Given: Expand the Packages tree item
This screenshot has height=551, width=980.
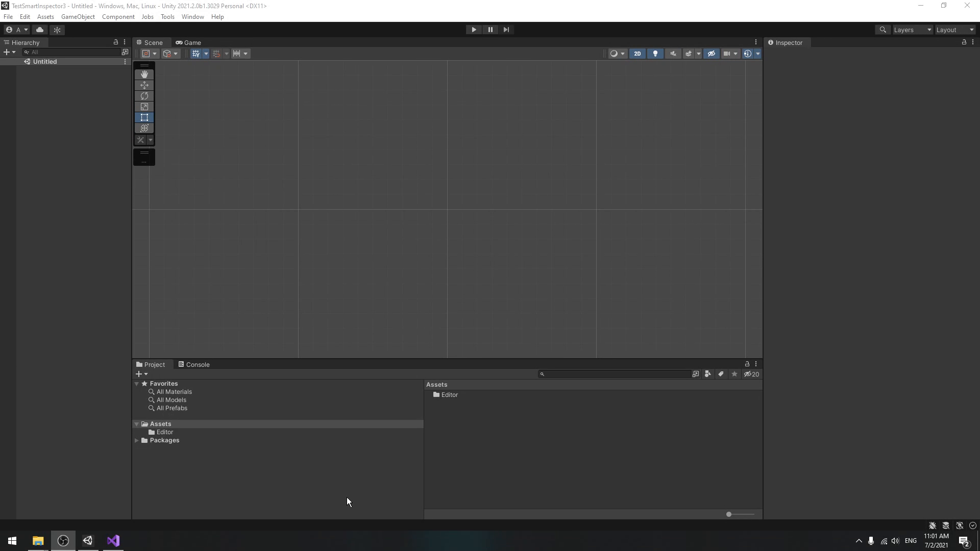Looking at the screenshot, I should (137, 440).
